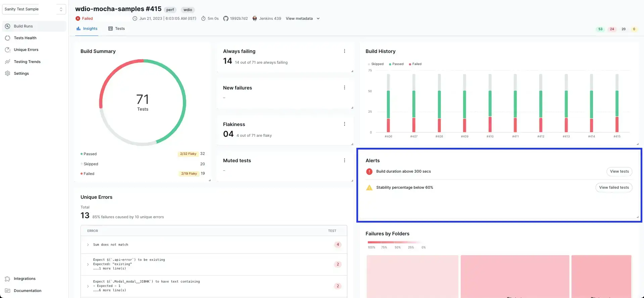The image size is (644, 298).
Task: Click the View failed tests button
Action: 614,187
